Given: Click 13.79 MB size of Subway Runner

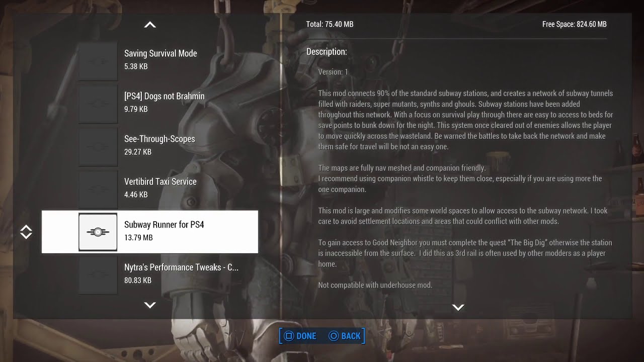Looking at the screenshot, I should [x=138, y=237].
